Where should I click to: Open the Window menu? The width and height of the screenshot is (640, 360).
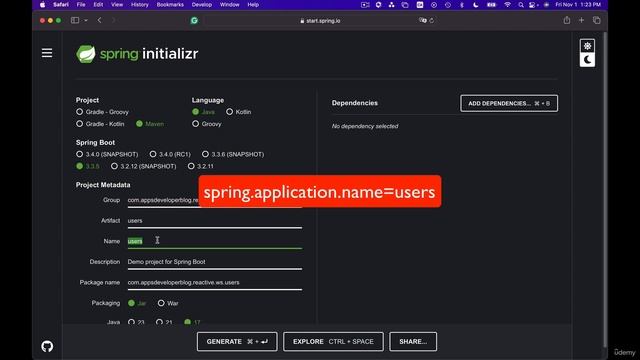[229, 4]
